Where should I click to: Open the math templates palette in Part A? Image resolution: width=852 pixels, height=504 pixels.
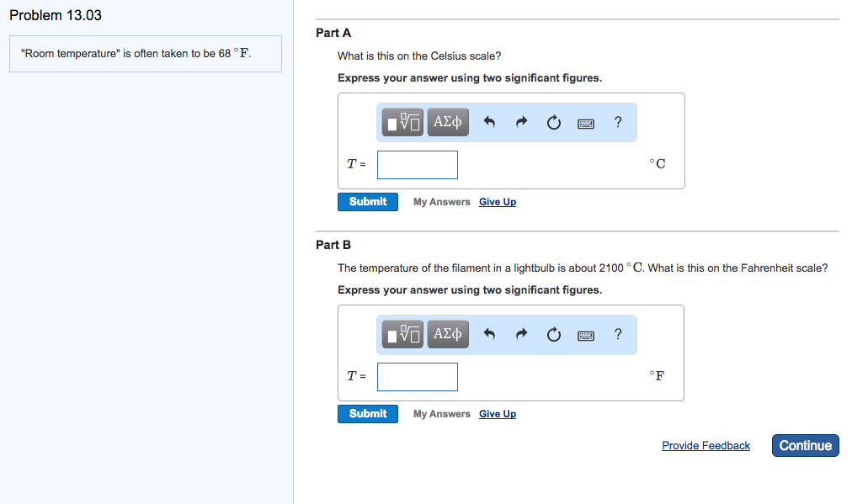pos(402,121)
